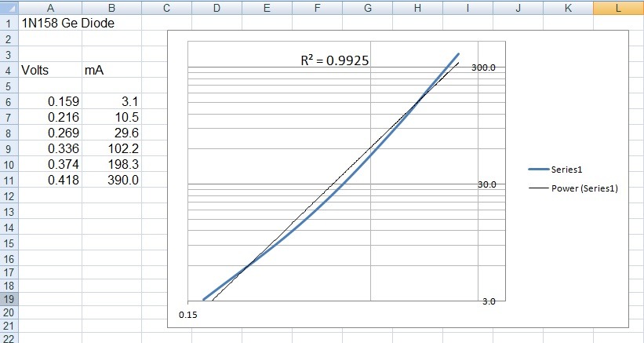644x343 pixels.
Task: Select row 12 header
Action: 9,195
